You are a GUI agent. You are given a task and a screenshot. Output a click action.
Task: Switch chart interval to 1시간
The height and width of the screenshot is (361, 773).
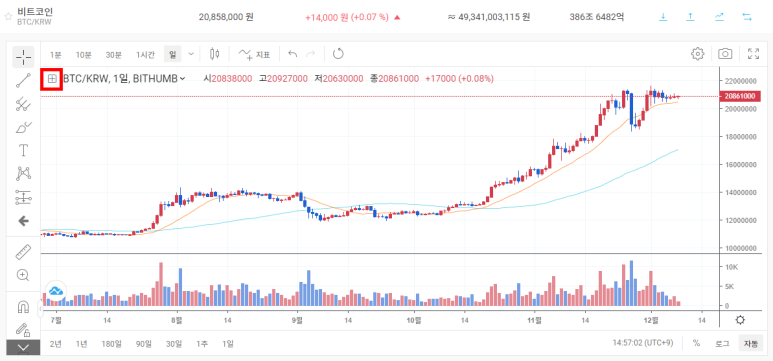145,54
